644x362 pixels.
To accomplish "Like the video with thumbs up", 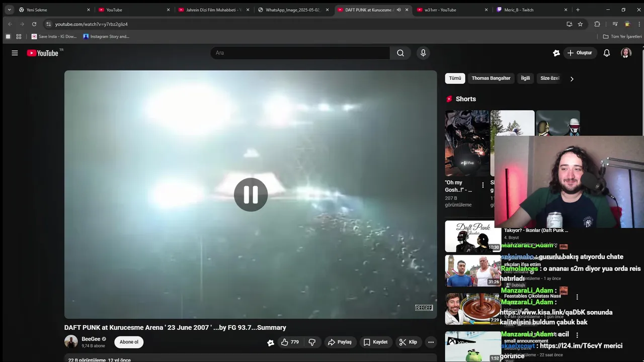I will point(290,342).
